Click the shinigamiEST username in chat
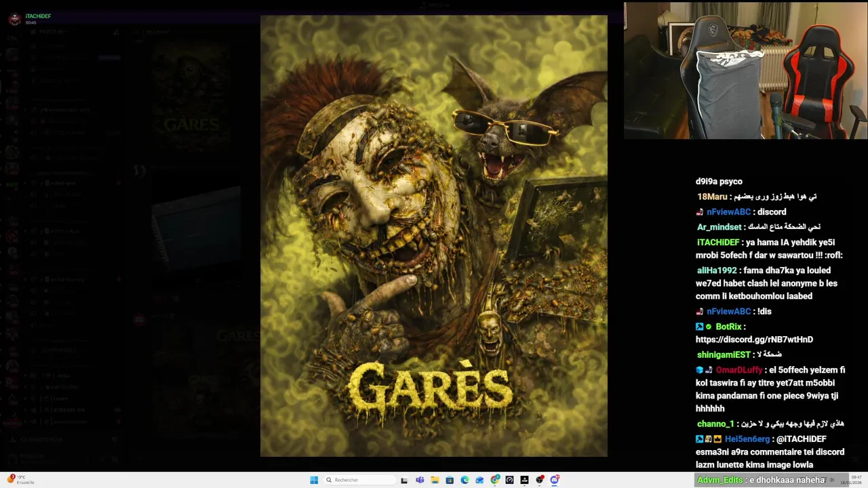This screenshot has height=488, width=868. 724,354
